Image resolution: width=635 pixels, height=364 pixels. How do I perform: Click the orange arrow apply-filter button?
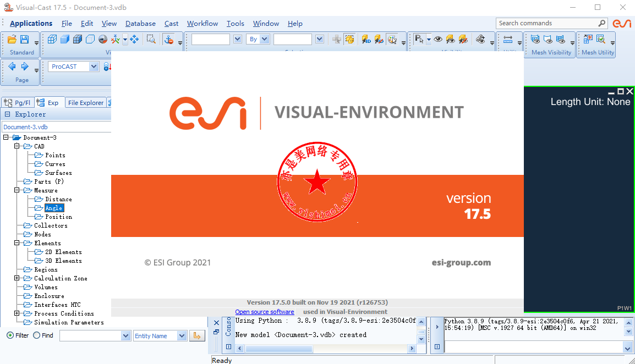tap(197, 335)
